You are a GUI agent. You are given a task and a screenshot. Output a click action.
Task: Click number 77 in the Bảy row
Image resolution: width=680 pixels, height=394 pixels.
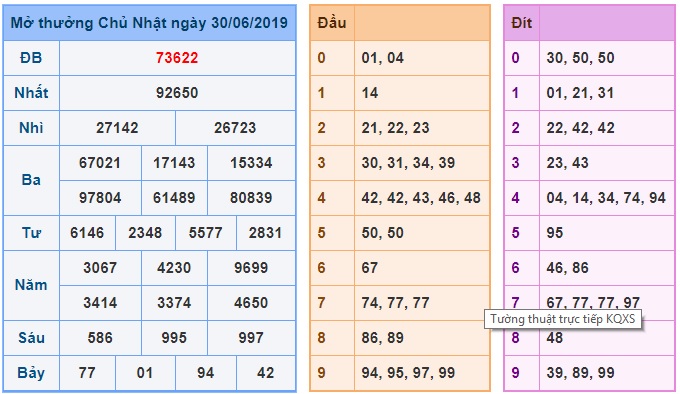coord(87,373)
